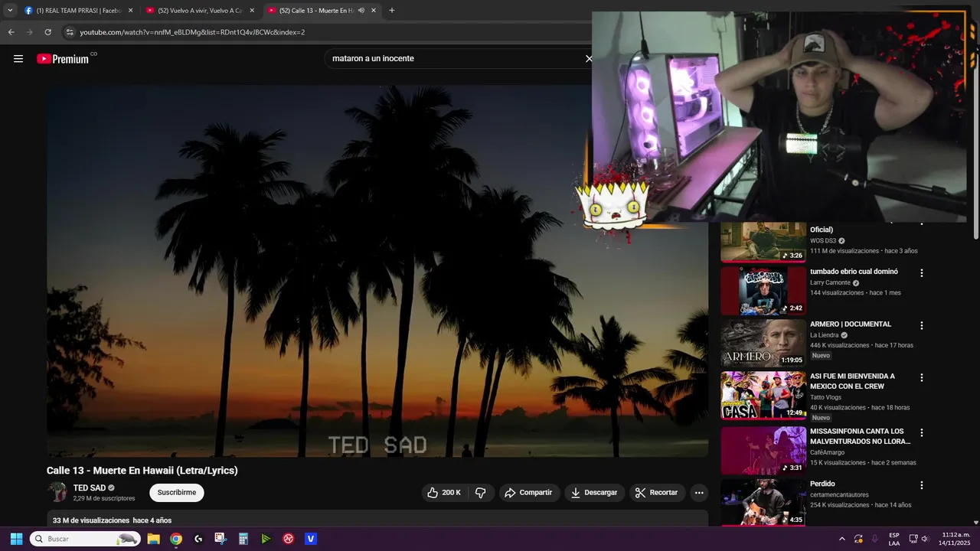Open the WOS DS3 video thumbnail 3:26

click(763, 243)
